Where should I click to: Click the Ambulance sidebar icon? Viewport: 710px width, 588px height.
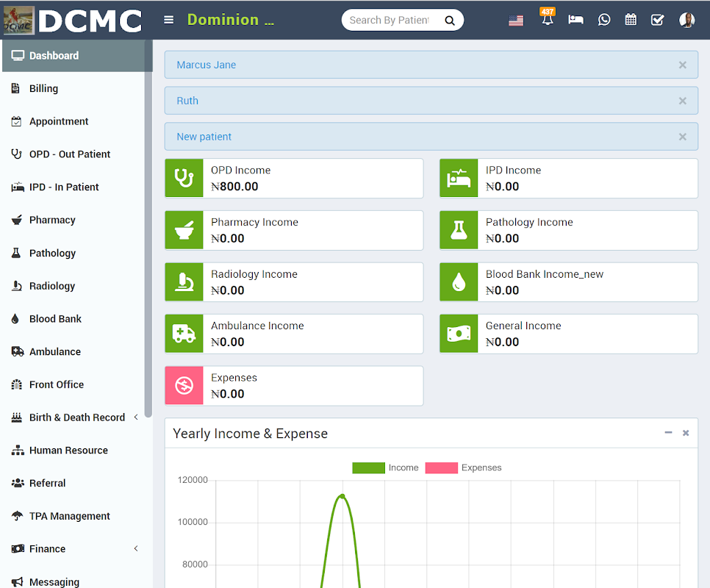point(18,351)
